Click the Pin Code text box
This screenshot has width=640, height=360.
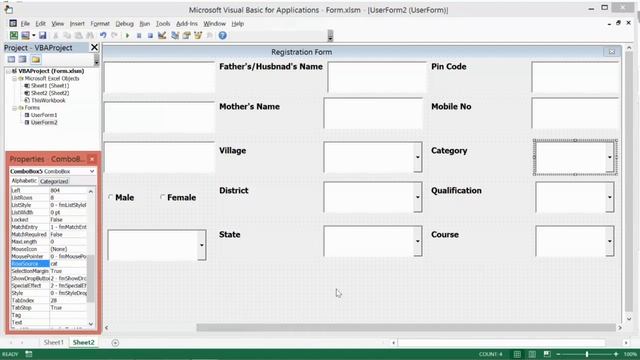(575, 77)
